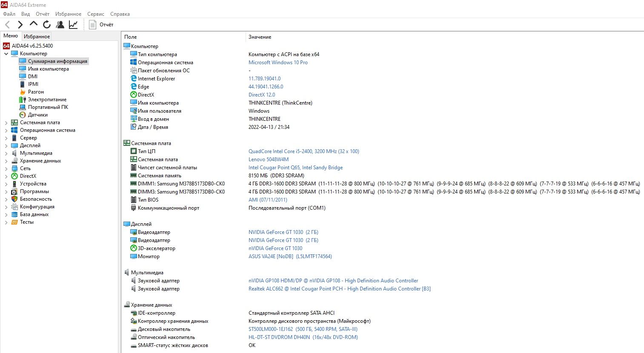Open the Отчёт menu in menu bar
644x353 pixels.
click(43, 14)
